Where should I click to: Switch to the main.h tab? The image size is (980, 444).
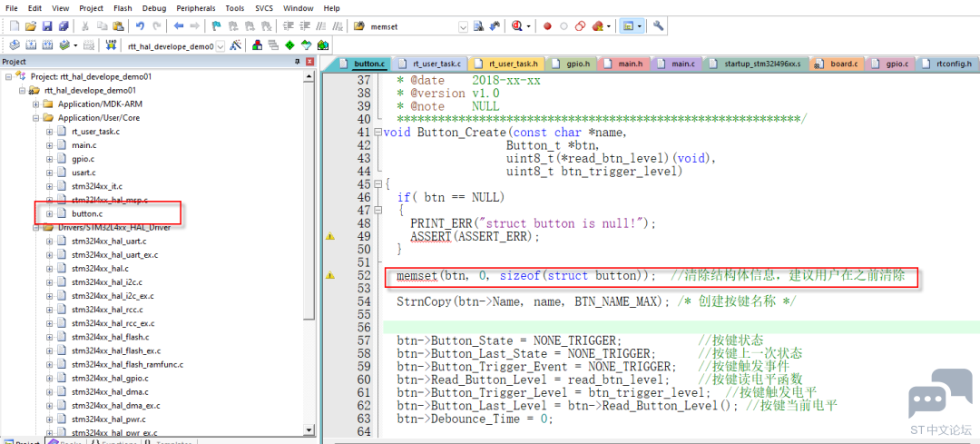tap(622, 64)
